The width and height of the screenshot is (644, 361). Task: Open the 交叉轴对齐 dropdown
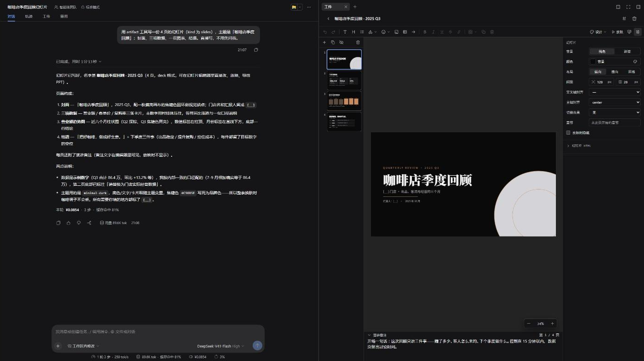coord(615,92)
